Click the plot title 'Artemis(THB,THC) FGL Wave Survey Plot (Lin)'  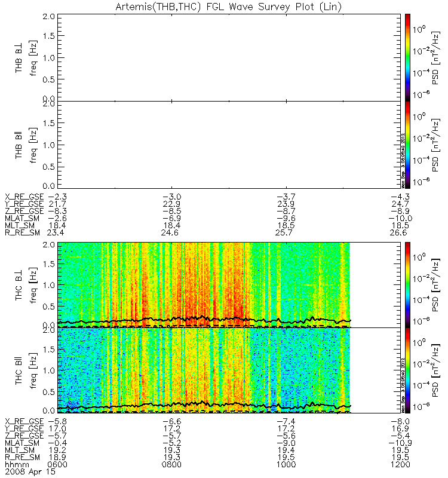(229, 7)
